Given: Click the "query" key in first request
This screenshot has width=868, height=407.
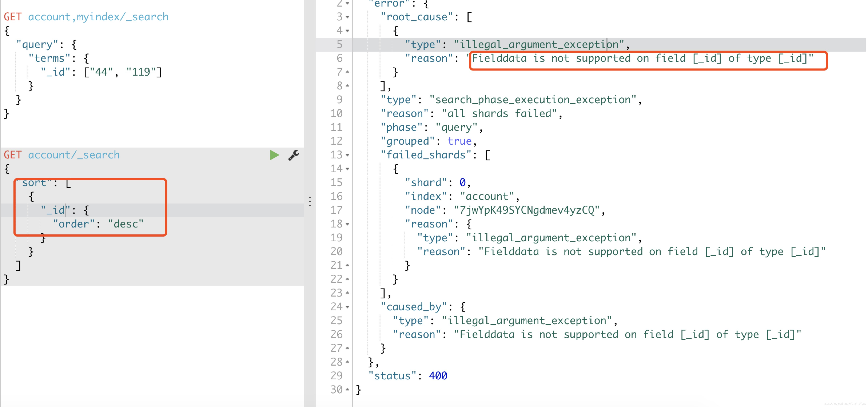Looking at the screenshot, I should tap(37, 45).
